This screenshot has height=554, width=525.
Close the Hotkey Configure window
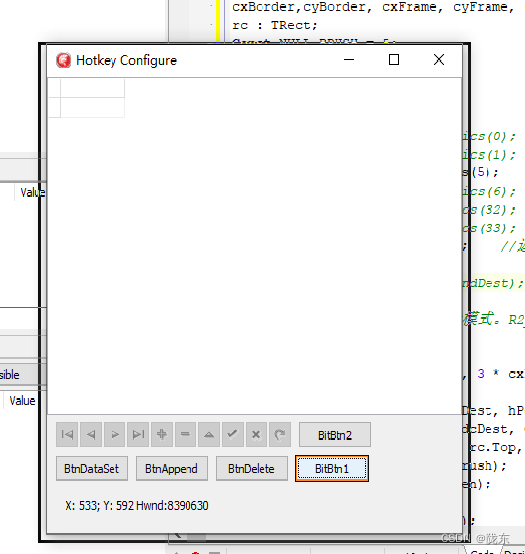click(439, 60)
